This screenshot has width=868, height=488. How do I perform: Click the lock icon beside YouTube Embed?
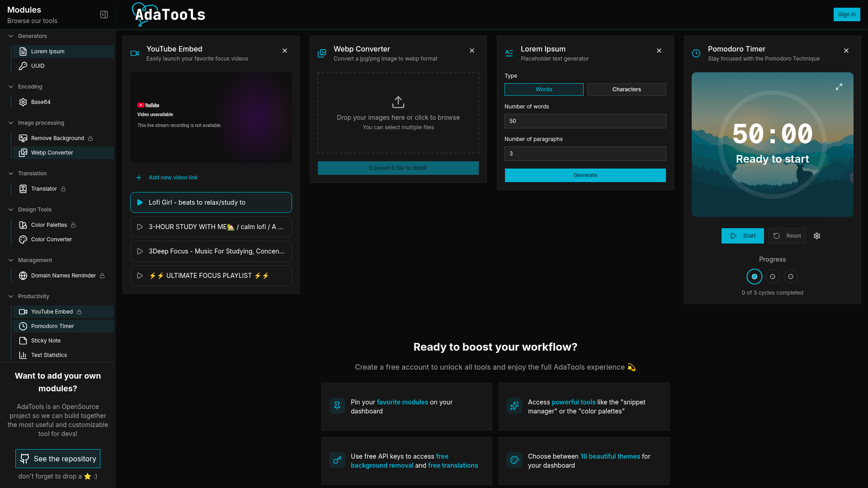79,312
